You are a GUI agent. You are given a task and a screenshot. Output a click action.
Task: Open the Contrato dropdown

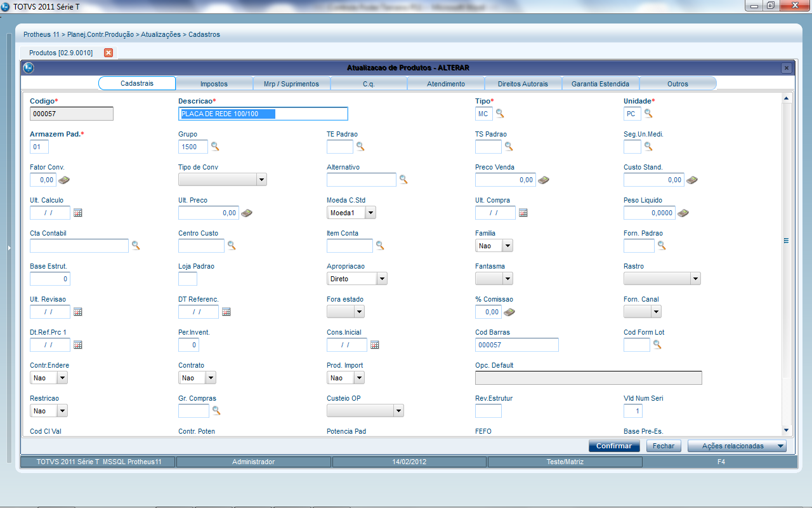pyautogui.click(x=211, y=378)
